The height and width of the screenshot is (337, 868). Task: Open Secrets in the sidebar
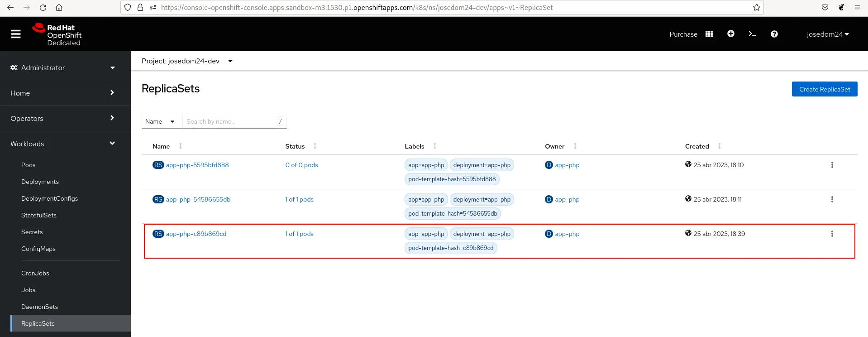32,232
